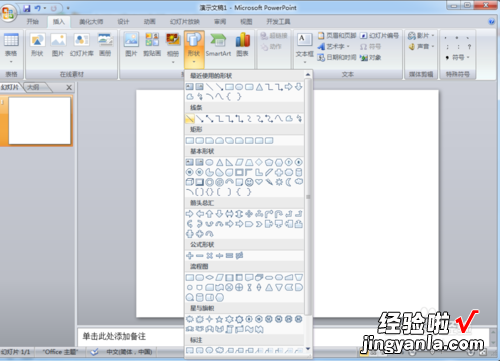Choose the Parallelogram shape in 基本形状

[239, 162]
